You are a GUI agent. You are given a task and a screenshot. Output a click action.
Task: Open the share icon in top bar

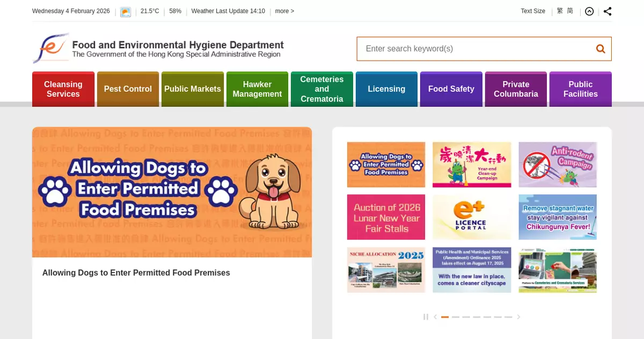[x=608, y=11]
